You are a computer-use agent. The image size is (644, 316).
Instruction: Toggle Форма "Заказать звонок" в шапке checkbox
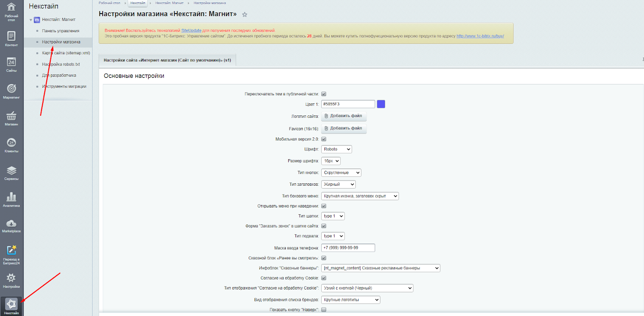click(324, 226)
